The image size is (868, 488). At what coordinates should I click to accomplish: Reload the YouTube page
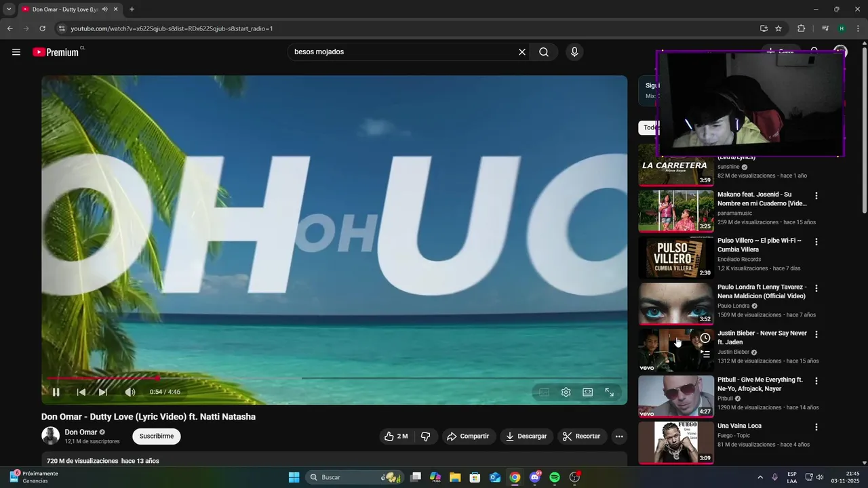tap(42, 28)
